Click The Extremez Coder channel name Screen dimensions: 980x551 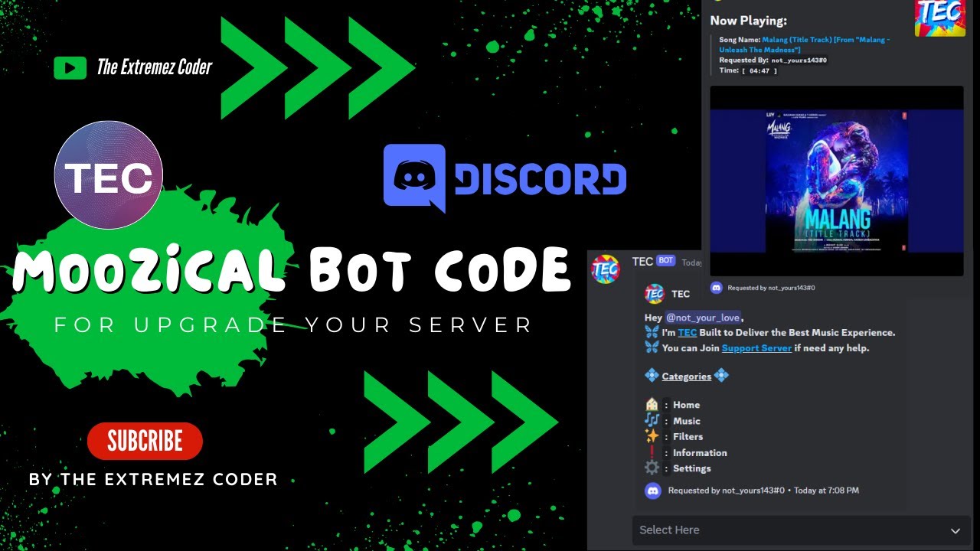click(154, 67)
